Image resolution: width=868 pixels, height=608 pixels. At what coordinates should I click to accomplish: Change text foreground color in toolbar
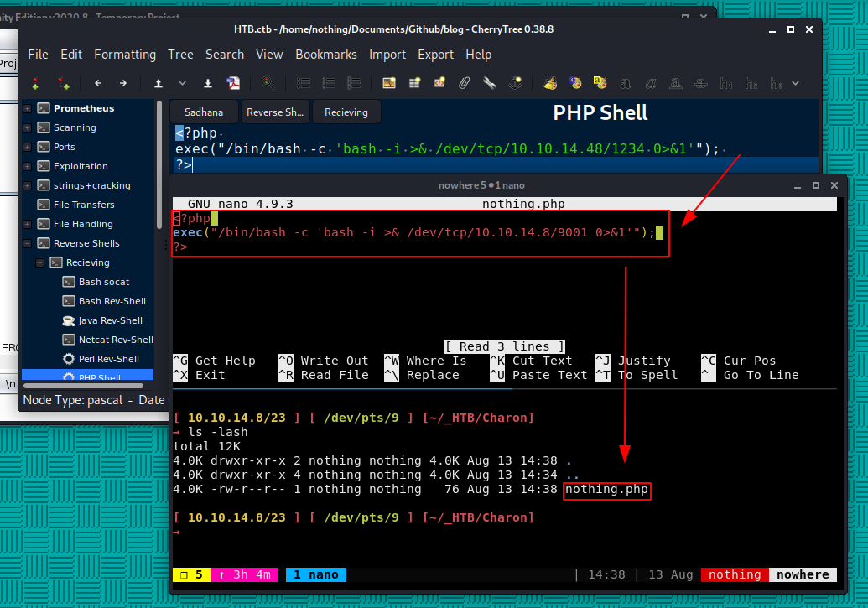[575, 84]
